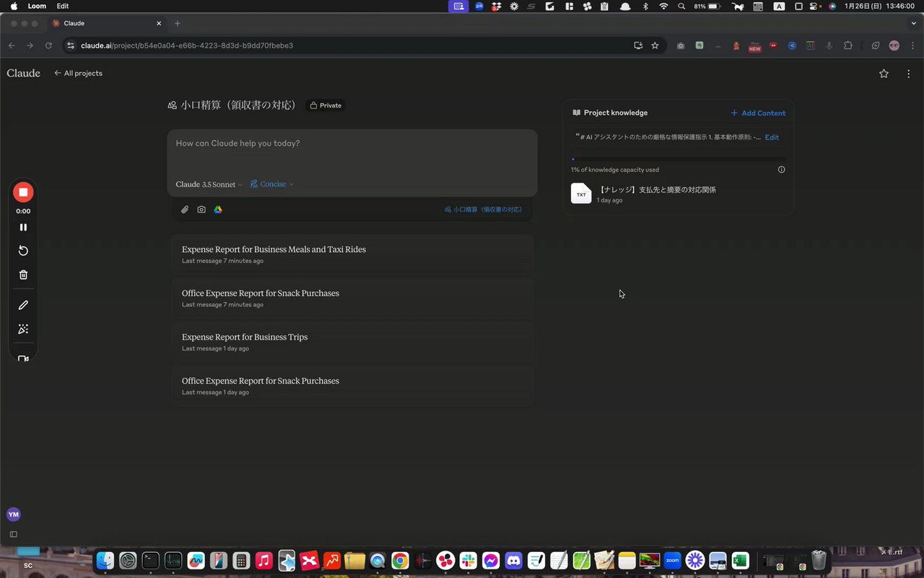
Task: Click Add Content in Project knowledge
Action: 758,113
